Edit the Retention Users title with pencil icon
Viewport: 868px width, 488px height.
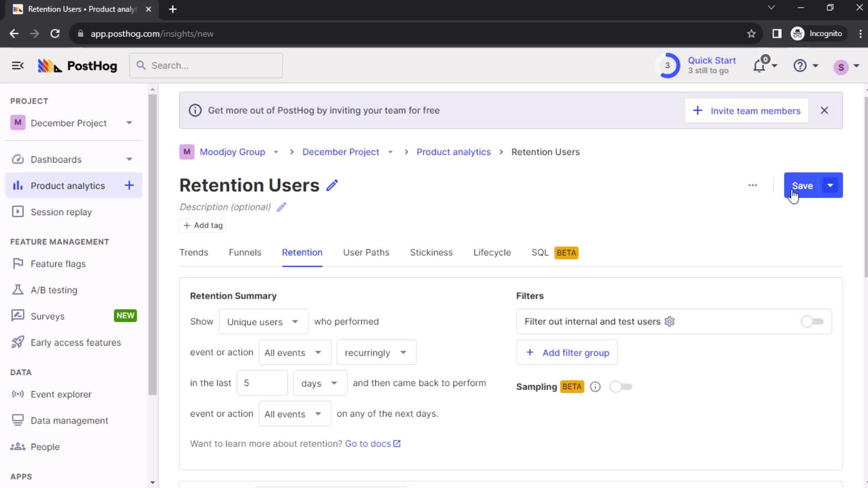point(332,185)
